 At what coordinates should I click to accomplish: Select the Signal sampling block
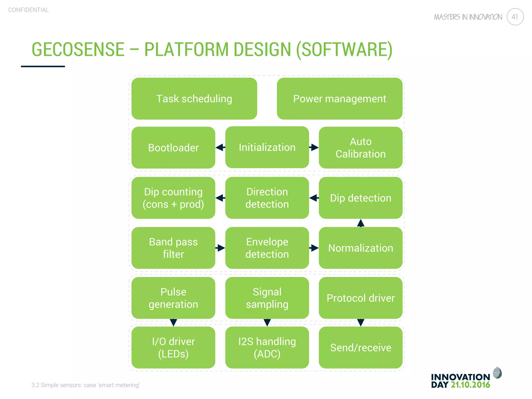(x=267, y=298)
